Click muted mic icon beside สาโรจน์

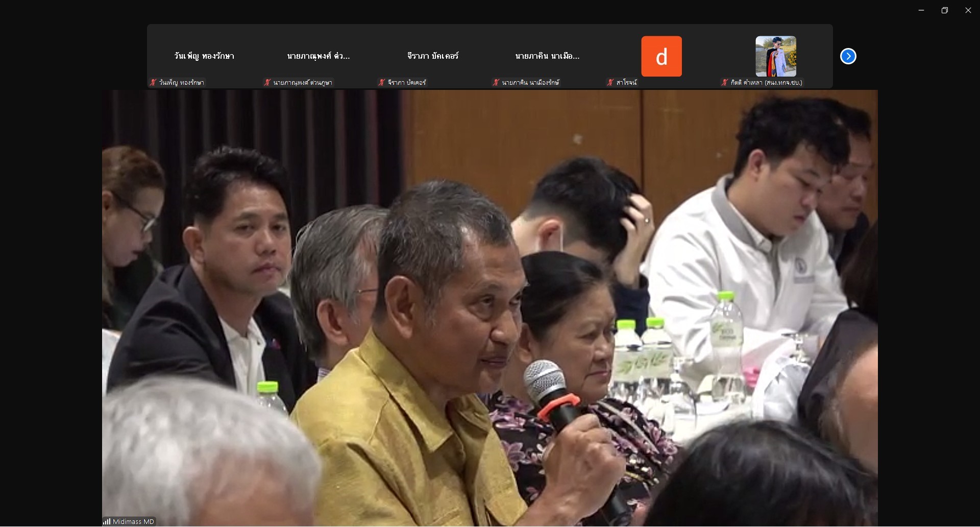610,82
